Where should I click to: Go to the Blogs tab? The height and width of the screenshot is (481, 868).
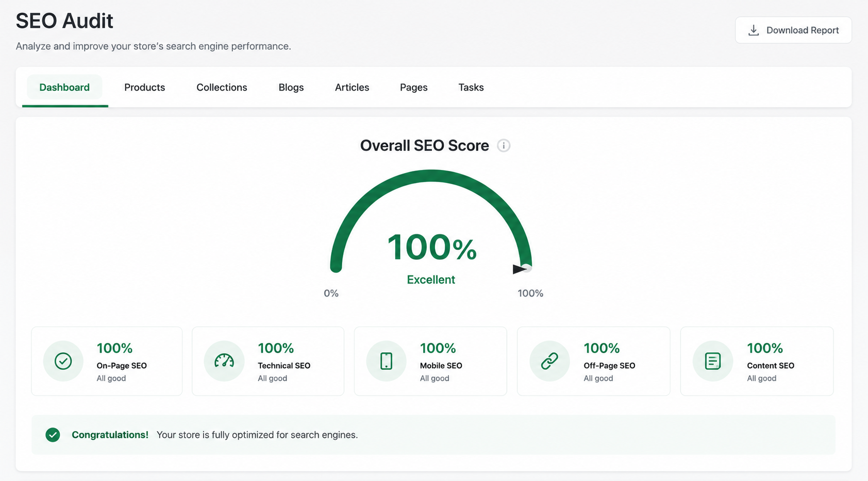click(291, 88)
